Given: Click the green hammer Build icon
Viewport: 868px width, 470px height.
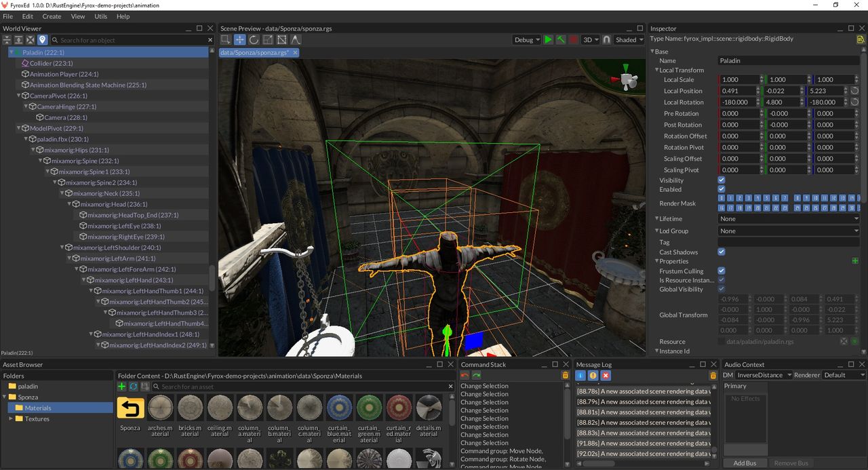Looking at the screenshot, I should tap(561, 40).
